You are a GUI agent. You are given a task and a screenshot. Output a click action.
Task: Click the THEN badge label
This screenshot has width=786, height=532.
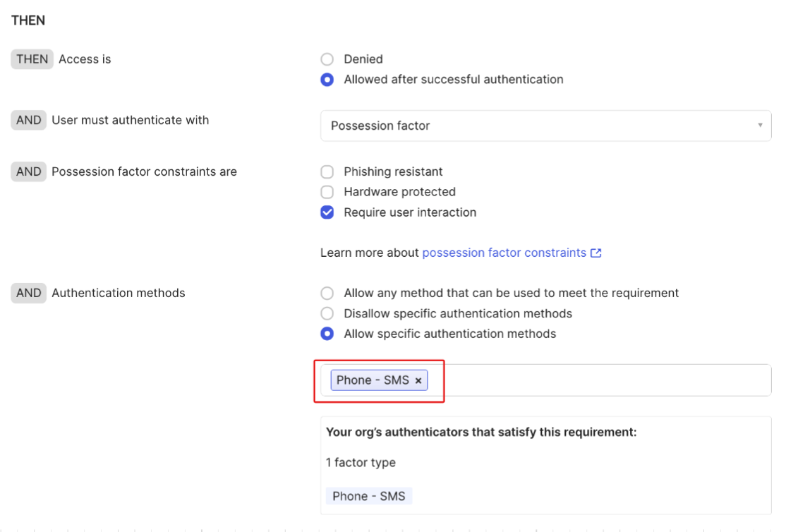coord(32,59)
